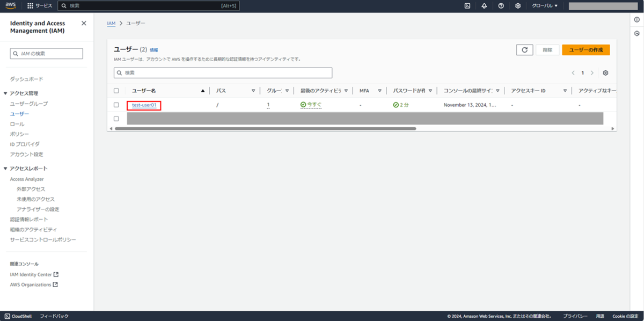644x321 pixels.
Task: Select all users checkbox in header
Action: (x=116, y=91)
